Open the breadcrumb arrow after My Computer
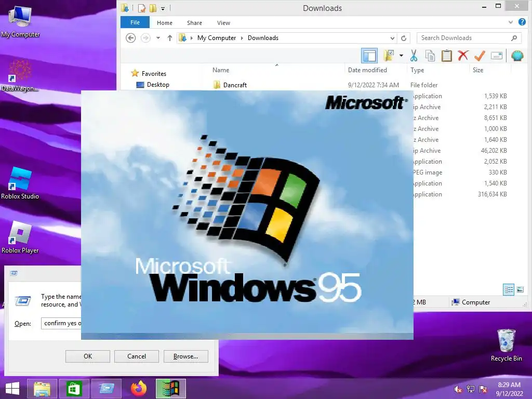The width and height of the screenshot is (532, 399). [x=242, y=38]
